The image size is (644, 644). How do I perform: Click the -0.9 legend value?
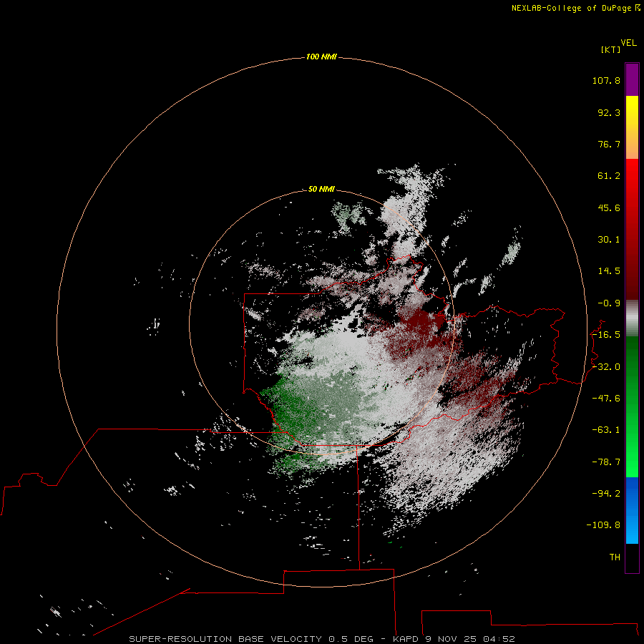click(609, 303)
